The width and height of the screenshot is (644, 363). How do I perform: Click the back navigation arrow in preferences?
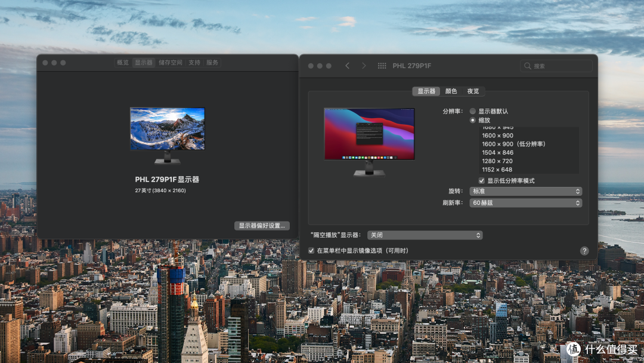348,66
